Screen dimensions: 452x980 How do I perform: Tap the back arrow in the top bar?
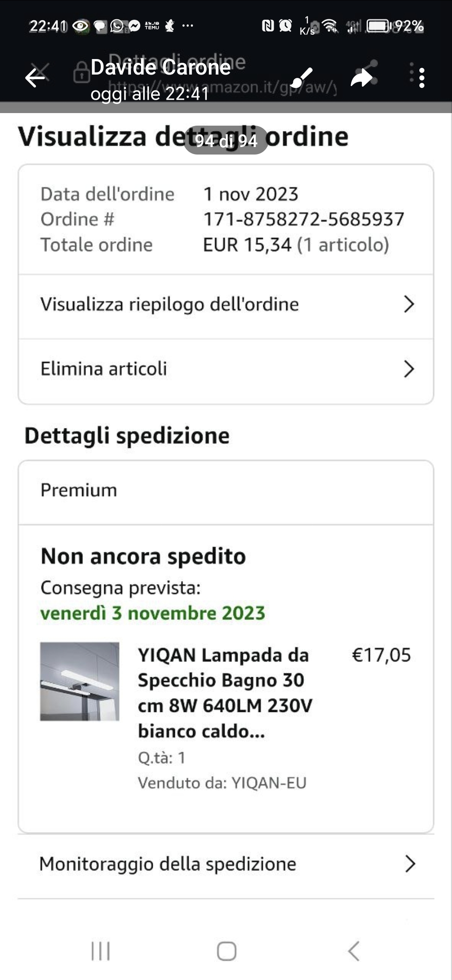click(x=35, y=78)
